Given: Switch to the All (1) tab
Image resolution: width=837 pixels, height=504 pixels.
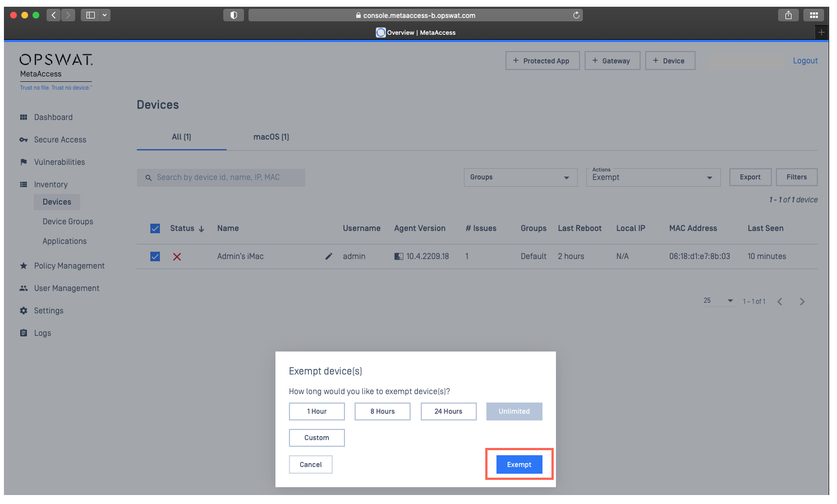Looking at the screenshot, I should 182,137.
